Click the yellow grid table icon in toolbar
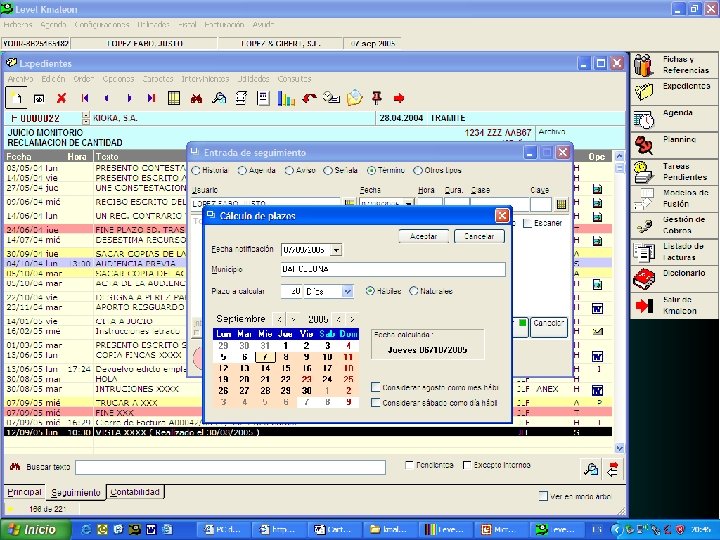Viewport: 720px width, 540px height. pyautogui.click(x=174, y=98)
